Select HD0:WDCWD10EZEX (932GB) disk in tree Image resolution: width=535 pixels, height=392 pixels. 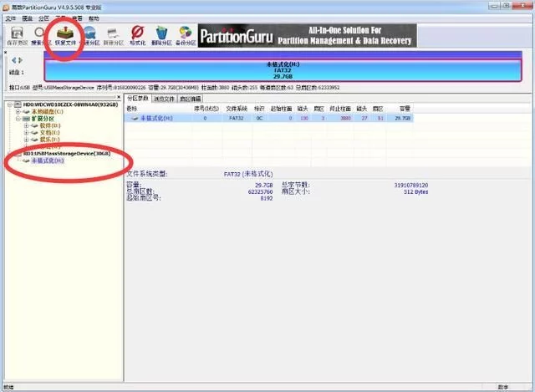point(70,104)
